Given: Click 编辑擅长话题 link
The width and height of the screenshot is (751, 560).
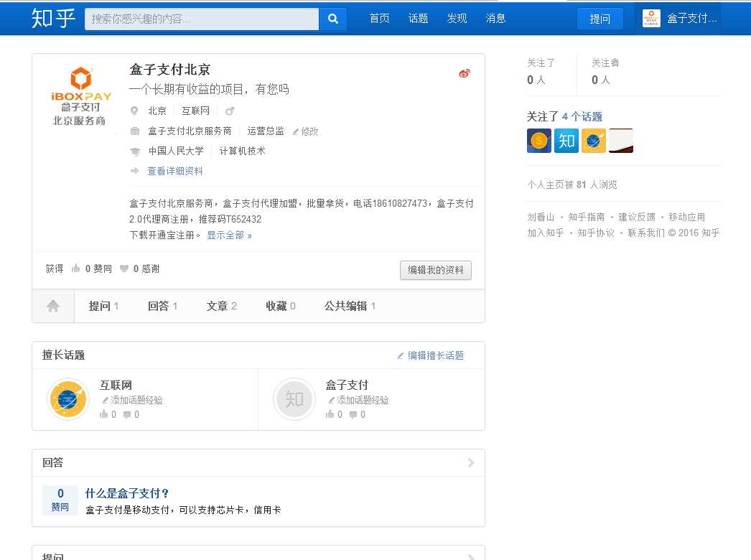Looking at the screenshot, I should 431,355.
